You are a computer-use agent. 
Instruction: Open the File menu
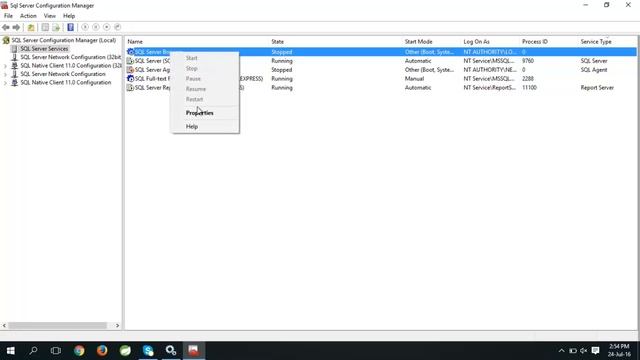point(8,16)
